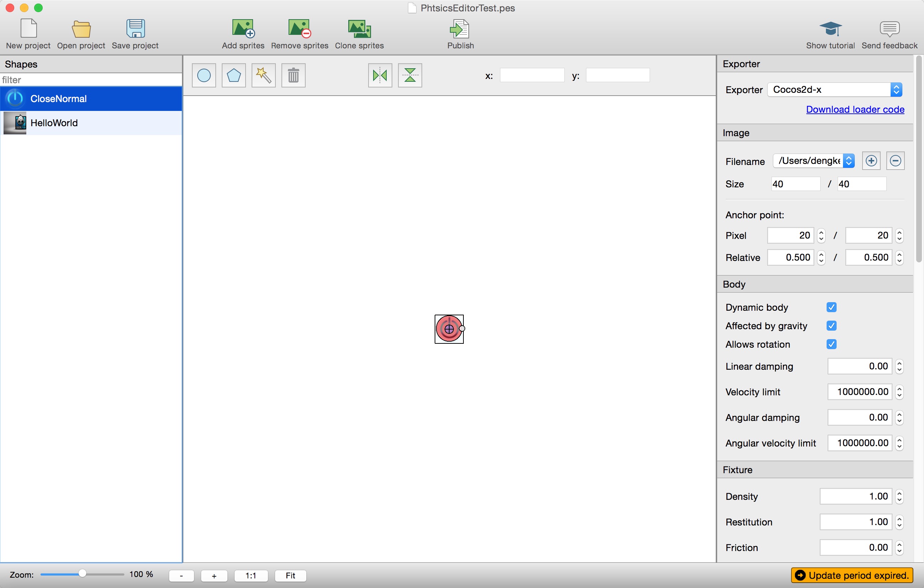Click the plus add image button
This screenshot has width=924, height=588.
pyautogui.click(x=871, y=161)
